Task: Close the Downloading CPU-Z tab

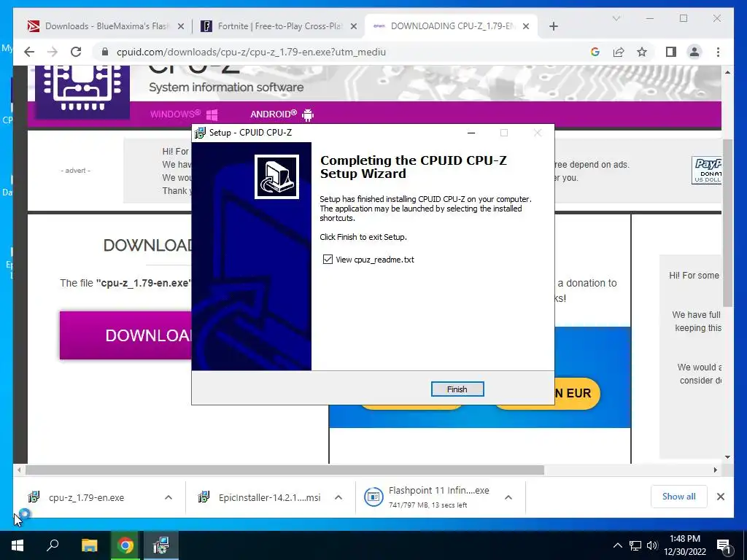Action: point(526,26)
